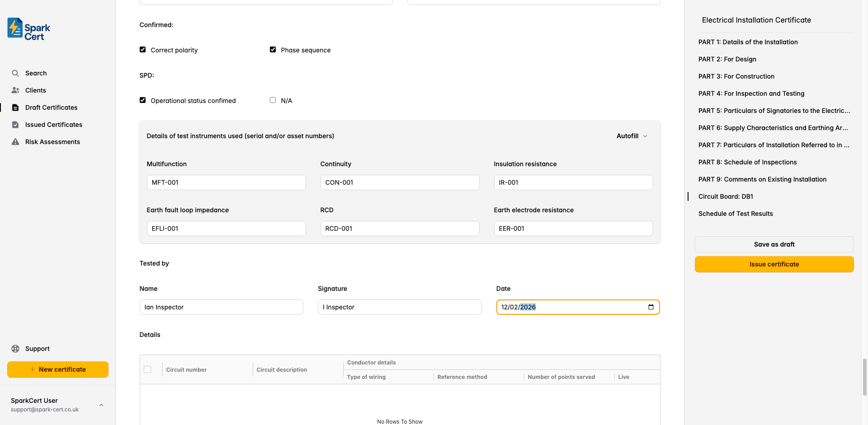
Task: Click the Risk Assessments warning icon
Action: click(x=15, y=142)
